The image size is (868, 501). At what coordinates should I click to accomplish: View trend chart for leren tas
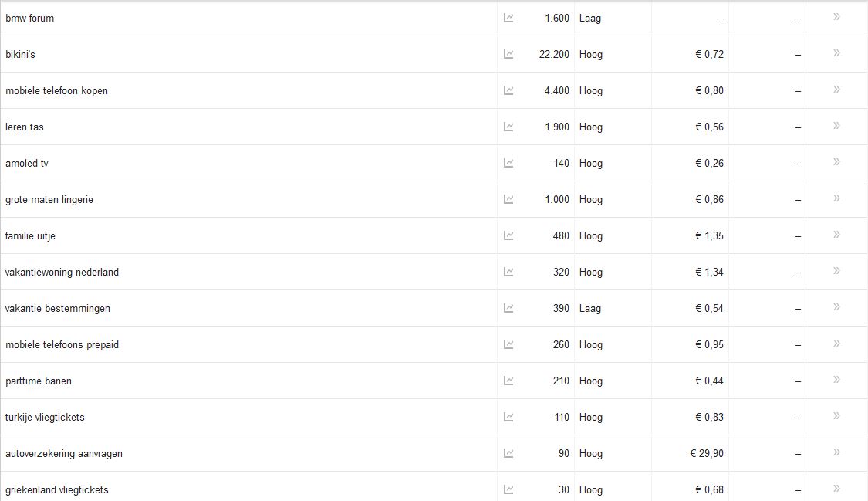(x=508, y=127)
